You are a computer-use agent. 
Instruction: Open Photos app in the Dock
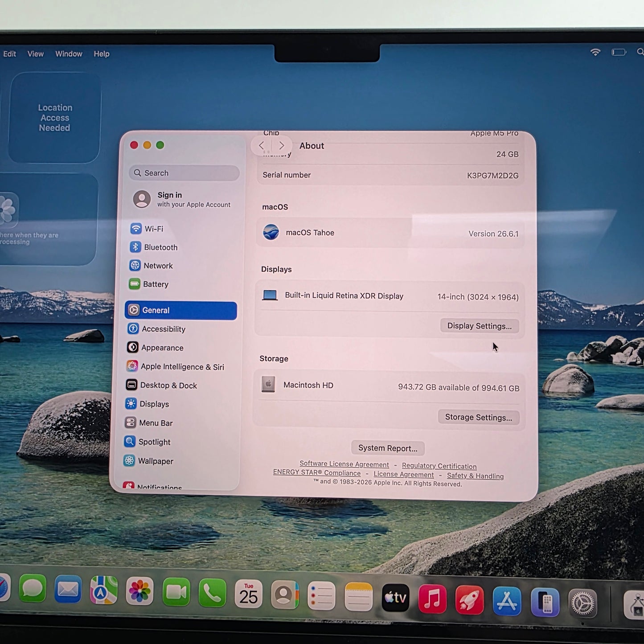pyautogui.click(x=139, y=591)
